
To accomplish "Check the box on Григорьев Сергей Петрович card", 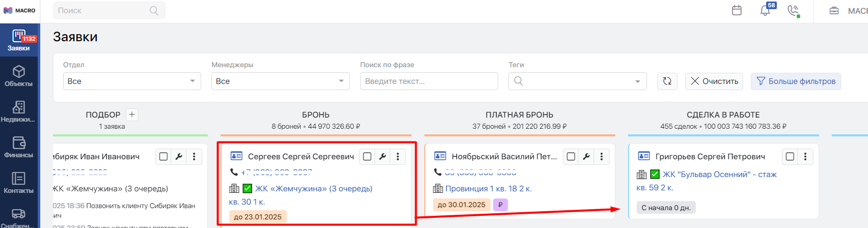I will point(790,157).
